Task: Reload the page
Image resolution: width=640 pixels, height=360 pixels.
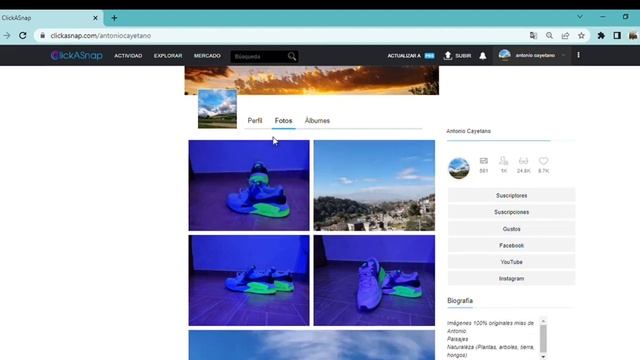Action: [x=23, y=36]
